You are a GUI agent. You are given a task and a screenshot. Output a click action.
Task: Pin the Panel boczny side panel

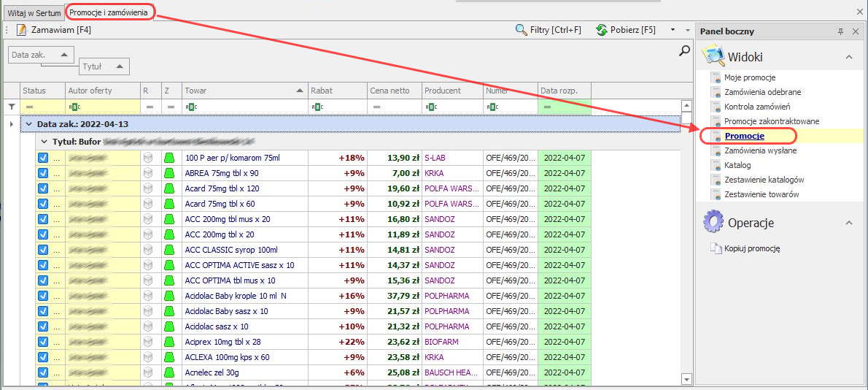(x=840, y=31)
